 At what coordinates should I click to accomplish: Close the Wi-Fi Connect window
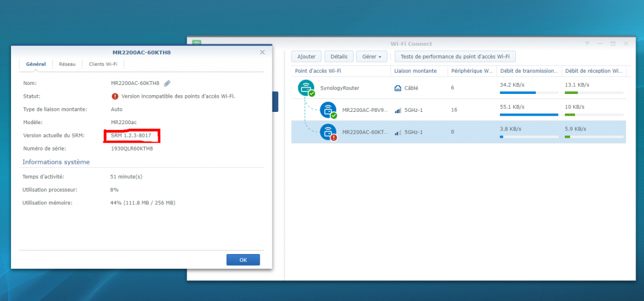pyautogui.click(x=626, y=44)
